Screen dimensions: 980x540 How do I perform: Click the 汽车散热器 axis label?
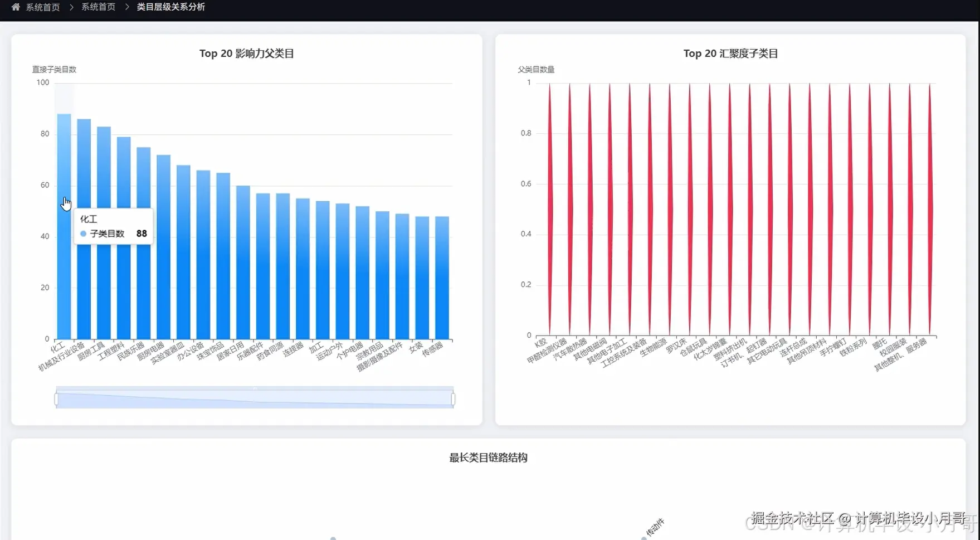(570, 349)
